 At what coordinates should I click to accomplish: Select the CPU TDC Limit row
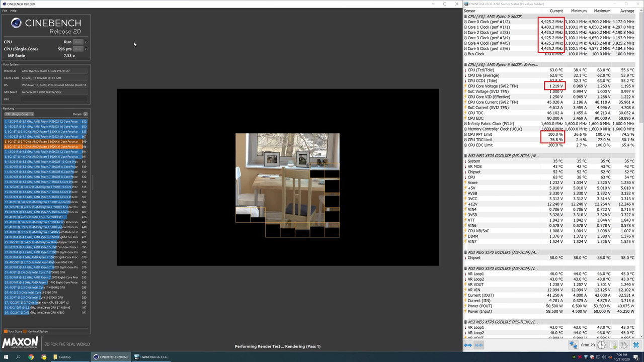click(549, 140)
